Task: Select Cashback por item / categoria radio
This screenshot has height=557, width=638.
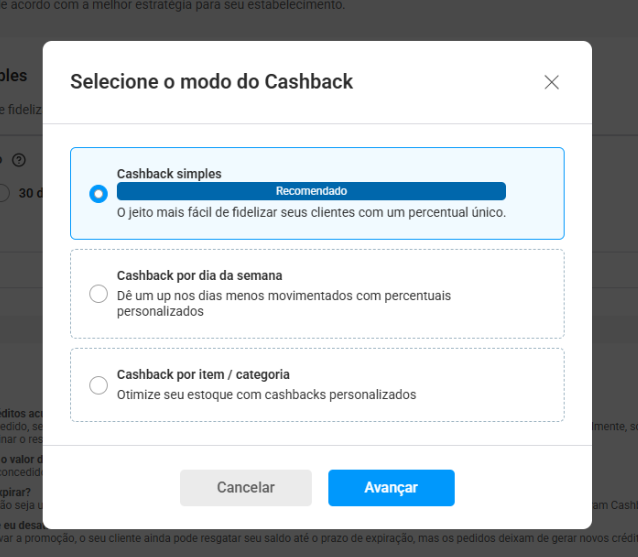Action: 98,385
